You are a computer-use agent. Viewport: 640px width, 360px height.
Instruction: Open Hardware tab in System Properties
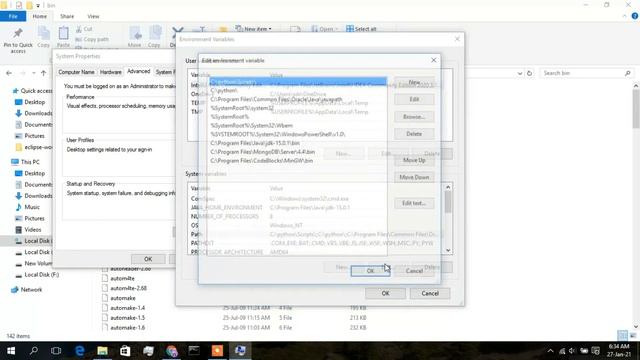tap(111, 72)
